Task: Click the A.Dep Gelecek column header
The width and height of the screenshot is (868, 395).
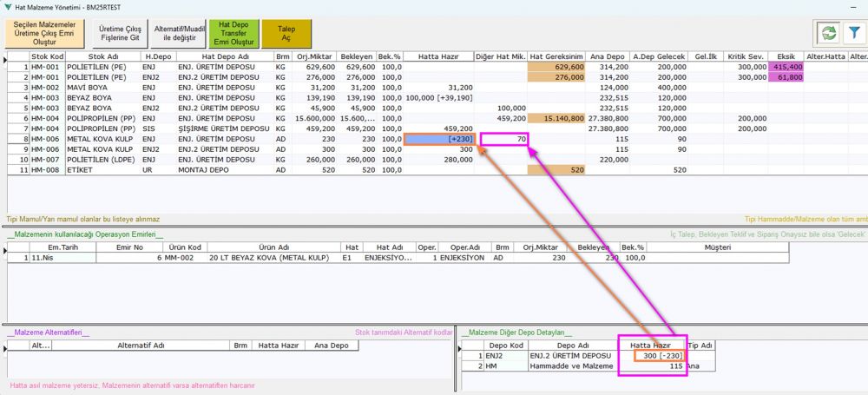Action: [659, 56]
